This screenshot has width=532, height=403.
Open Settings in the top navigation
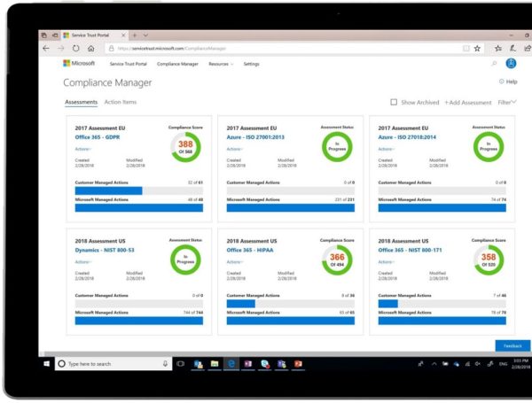[252, 64]
